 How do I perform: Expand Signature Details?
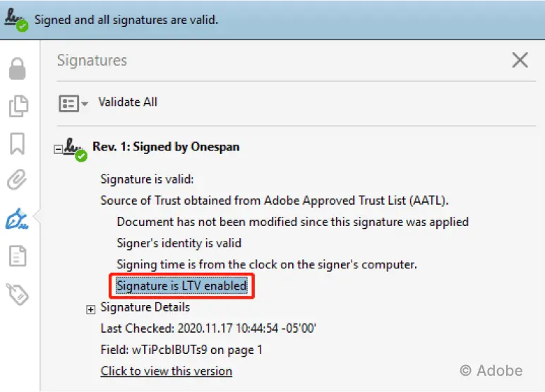click(91, 309)
